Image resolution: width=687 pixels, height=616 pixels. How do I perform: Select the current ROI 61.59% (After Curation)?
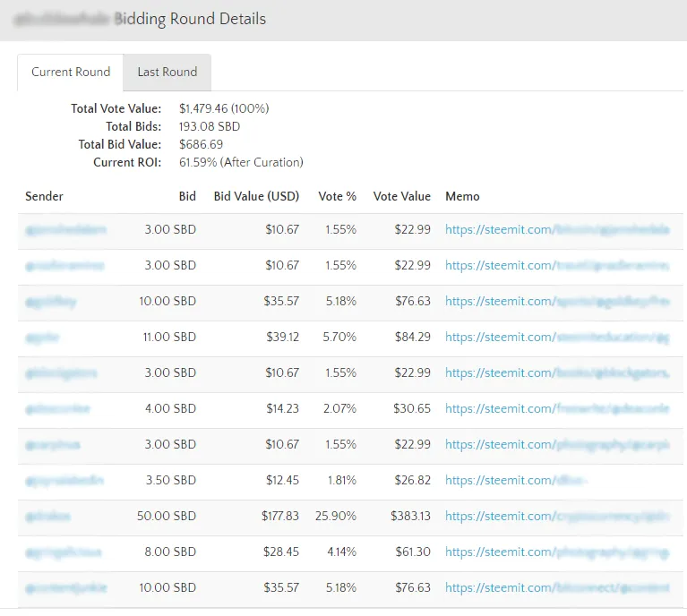(241, 163)
